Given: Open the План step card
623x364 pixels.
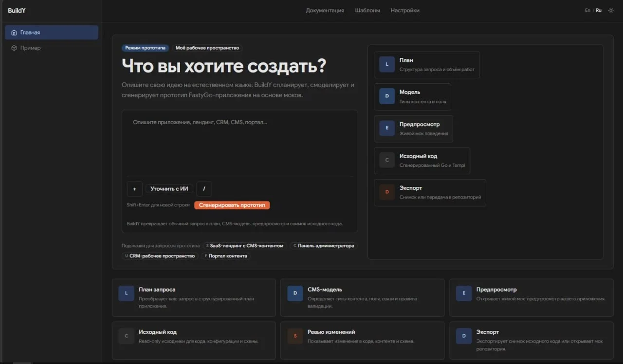Looking at the screenshot, I should (427, 65).
